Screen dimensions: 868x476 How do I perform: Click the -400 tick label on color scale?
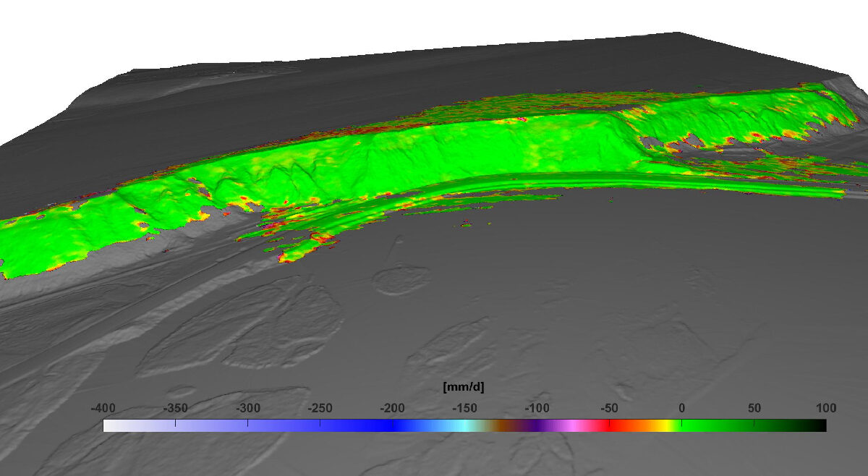(x=103, y=408)
